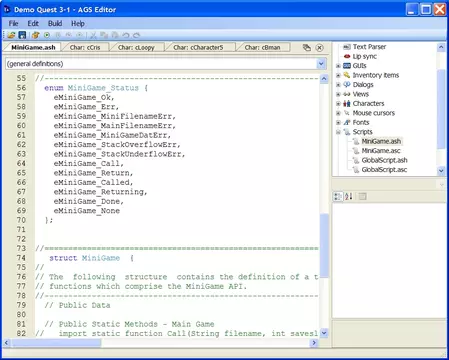Open the File menu
Viewport: 449px width, 360px height.
pos(14,23)
